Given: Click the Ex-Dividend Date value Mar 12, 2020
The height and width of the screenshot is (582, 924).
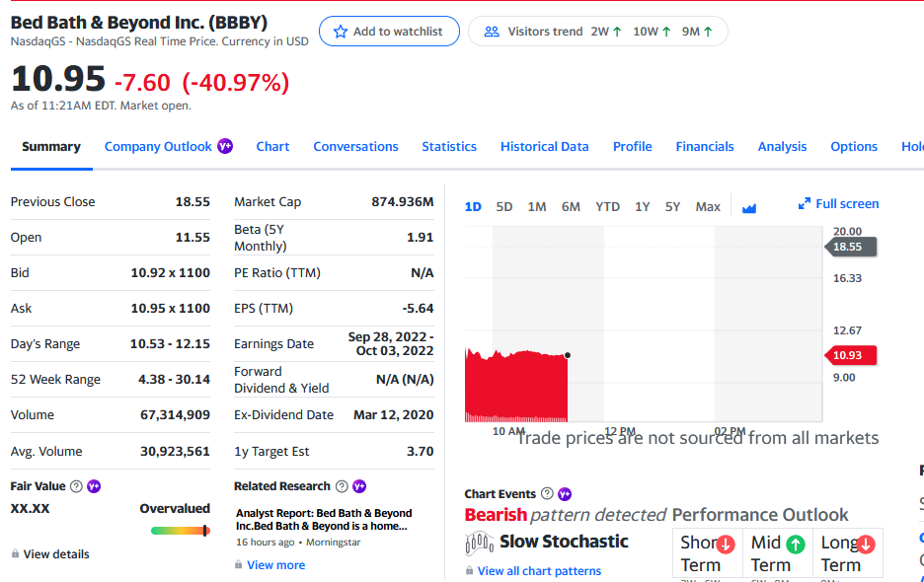Looking at the screenshot, I should (394, 415).
